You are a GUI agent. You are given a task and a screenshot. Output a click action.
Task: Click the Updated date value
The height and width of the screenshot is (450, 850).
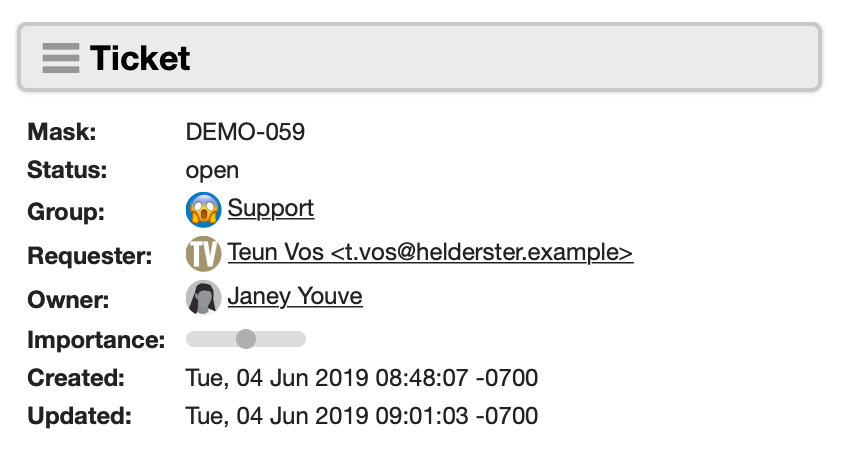click(362, 416)
